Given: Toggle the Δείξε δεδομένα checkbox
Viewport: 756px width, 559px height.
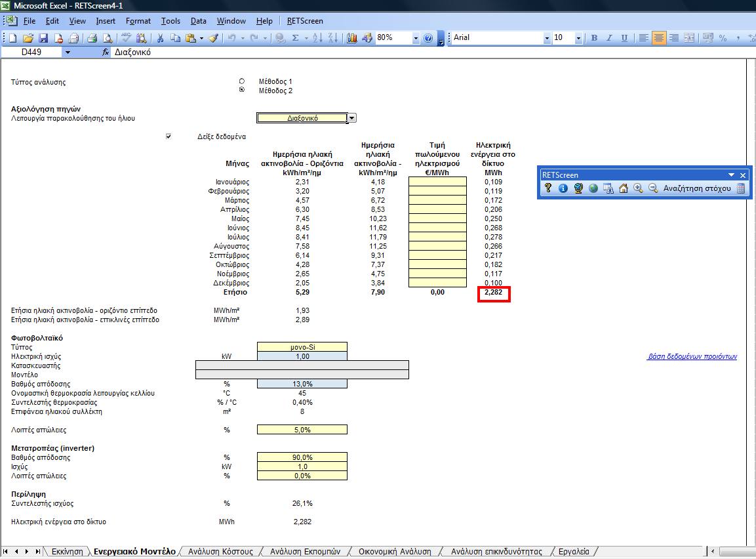Looking at the screenshot, I should pos(169,136).
